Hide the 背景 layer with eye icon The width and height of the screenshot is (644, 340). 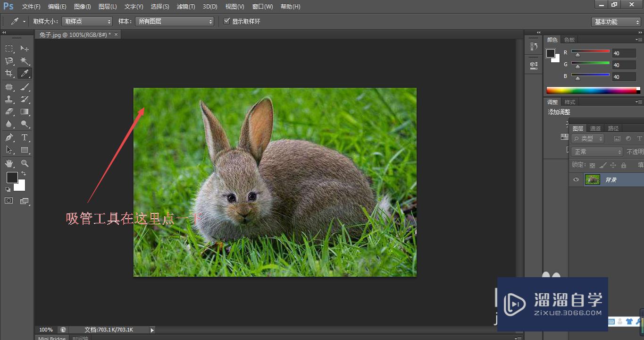coord(576,179)
